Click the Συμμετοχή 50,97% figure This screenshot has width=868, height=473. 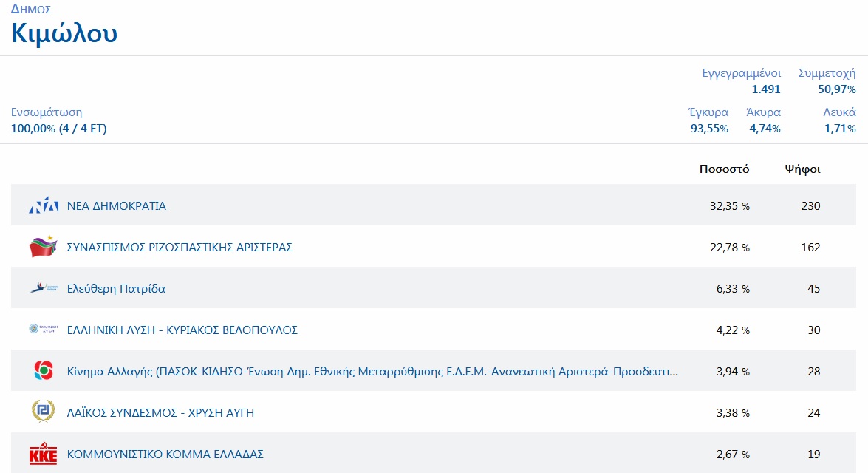tap(836, 89)
